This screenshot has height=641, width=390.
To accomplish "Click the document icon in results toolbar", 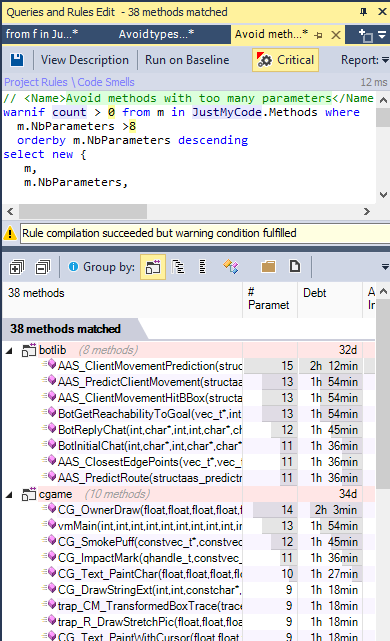I will coord(295,267).
